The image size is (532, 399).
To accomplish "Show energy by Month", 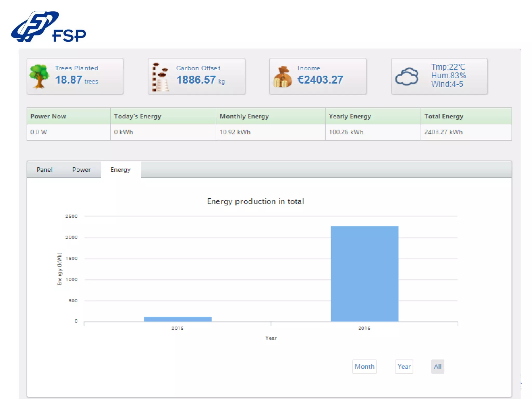I will click(364, 367).
